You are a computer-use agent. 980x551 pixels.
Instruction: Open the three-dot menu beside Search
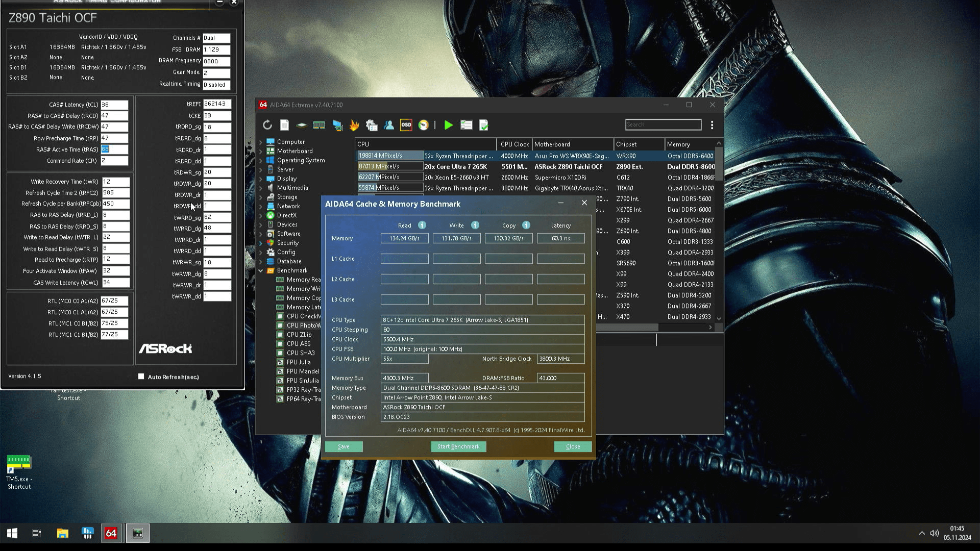pyautogui.click(x=712, y=125)
